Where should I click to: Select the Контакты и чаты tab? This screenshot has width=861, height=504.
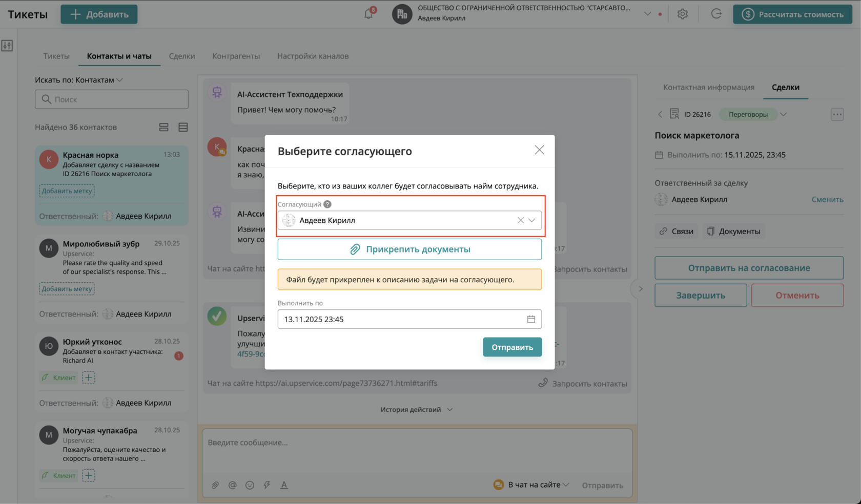[x=119, y=56]
